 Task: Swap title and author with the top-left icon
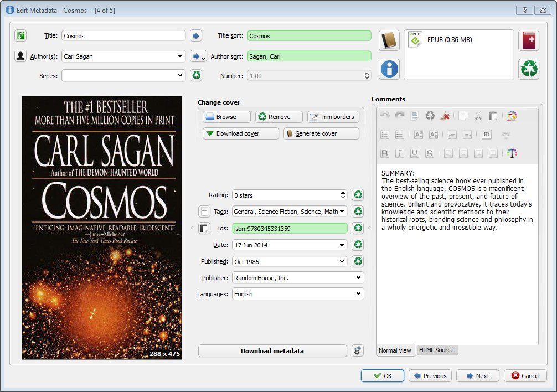coord(20,36)
